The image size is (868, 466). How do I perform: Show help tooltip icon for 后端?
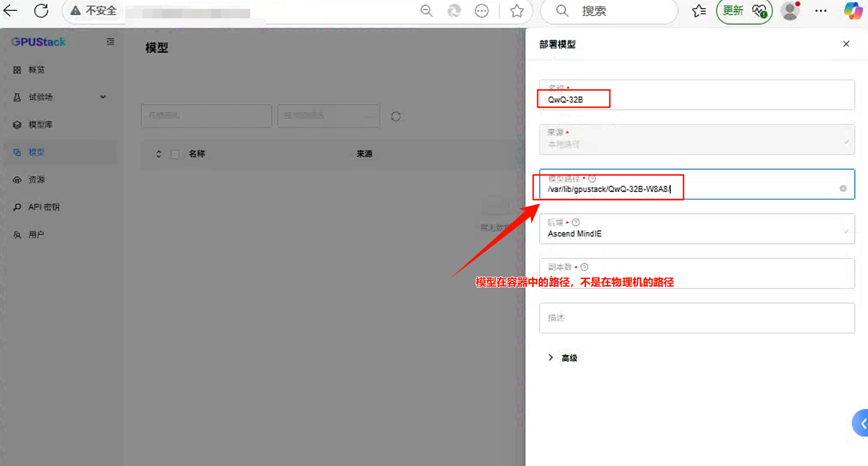click(x=576, y=222)
